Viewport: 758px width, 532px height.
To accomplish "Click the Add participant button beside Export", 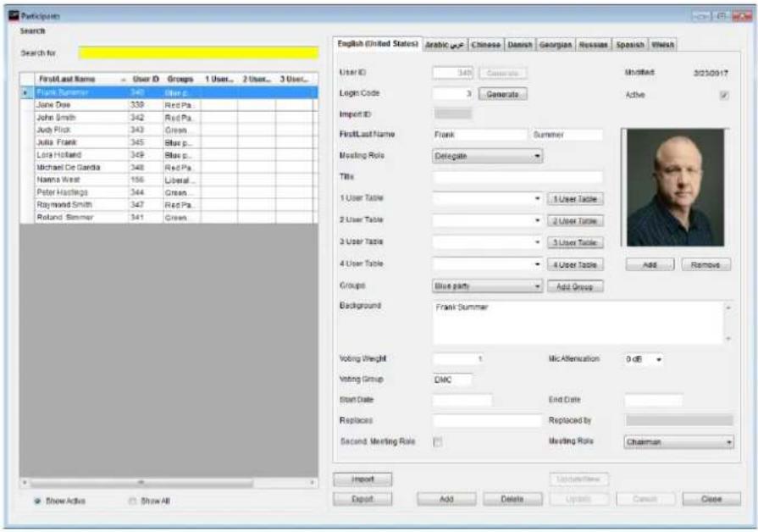I will pyautogui.click(x=446, y=499).
